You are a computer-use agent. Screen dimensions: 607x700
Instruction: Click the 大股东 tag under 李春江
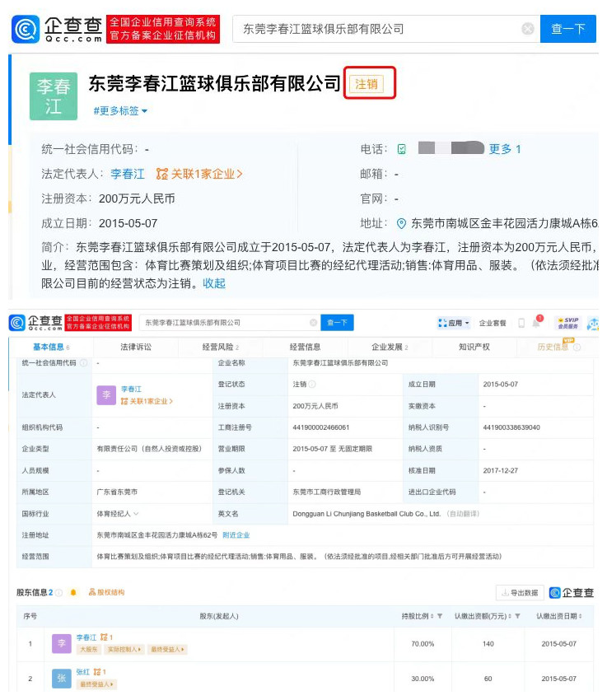pyautogui.click(x=89, y=650)
